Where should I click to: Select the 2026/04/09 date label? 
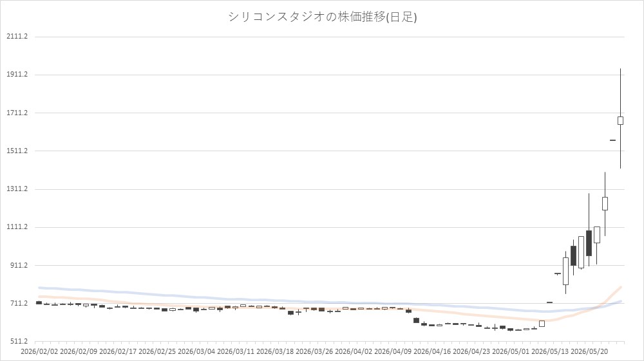coord(393,351)
